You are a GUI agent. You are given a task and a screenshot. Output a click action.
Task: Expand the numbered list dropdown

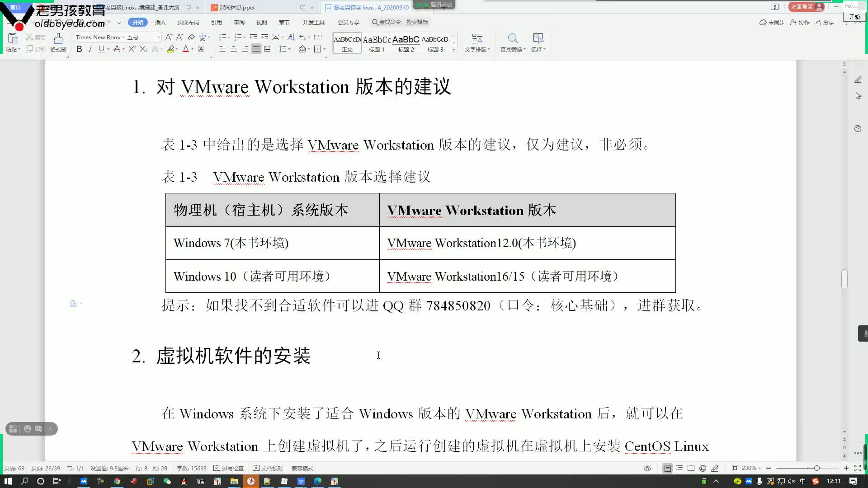coord(244,38)
